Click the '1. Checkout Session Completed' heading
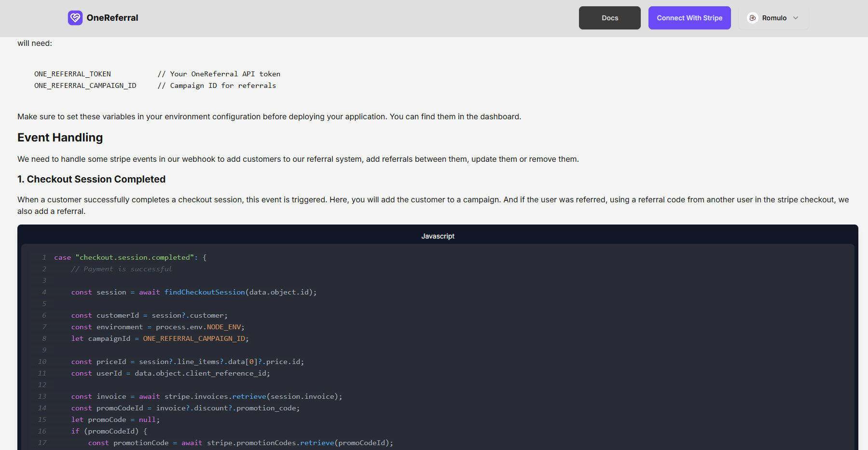This screenshot has width=868, height=450. (92, 179)
